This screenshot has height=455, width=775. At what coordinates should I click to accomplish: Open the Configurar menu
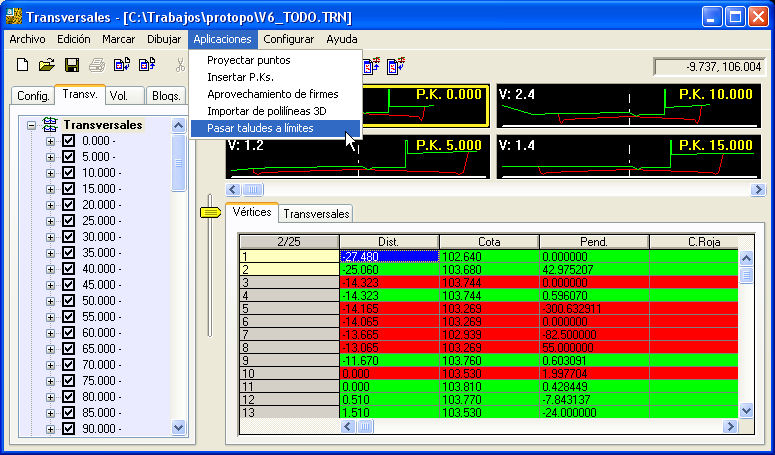click(289, 39)
